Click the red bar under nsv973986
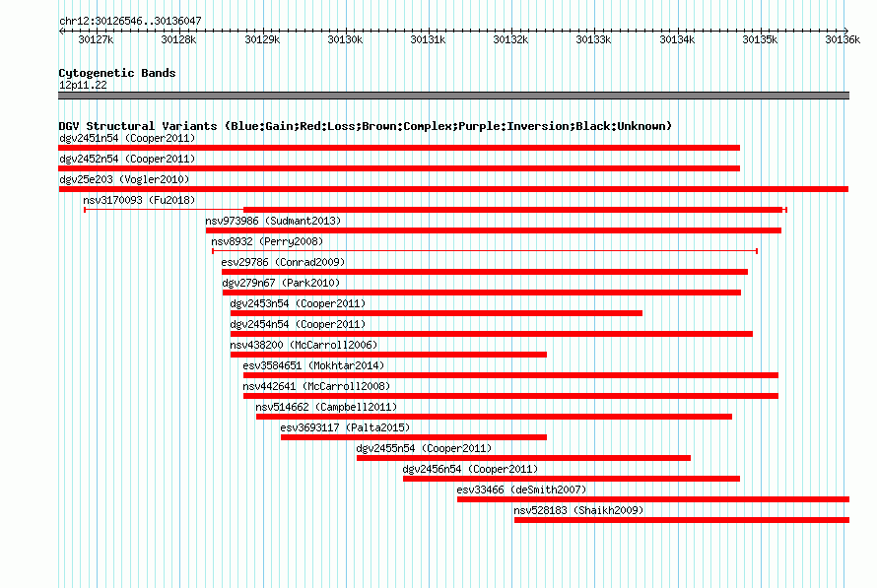The width and height of the screenshot is (877, 588). pos(494,230)
